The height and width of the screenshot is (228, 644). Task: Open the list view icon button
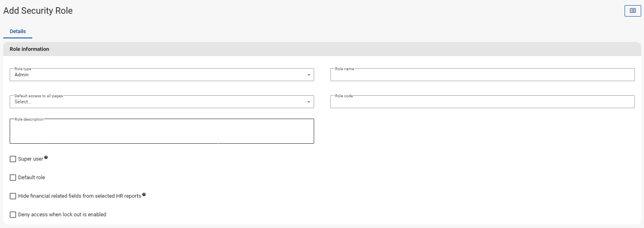(x=632, y=11)
